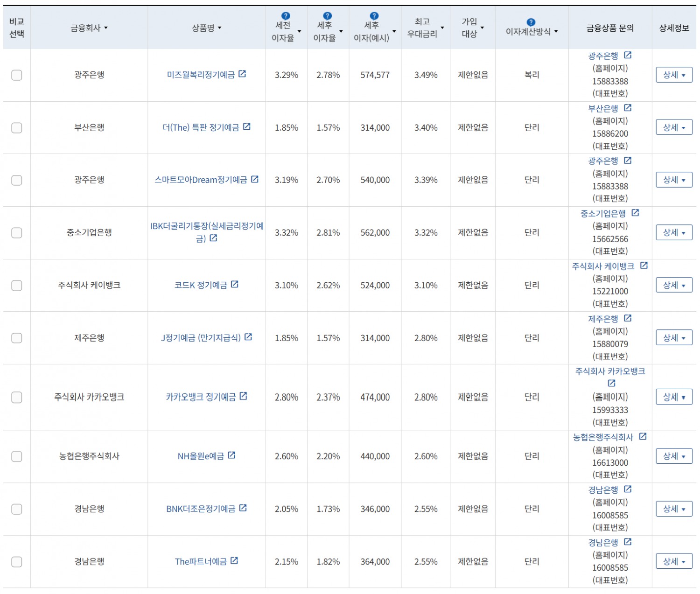Click 제주은행 homepage external icon in inquiry column
This screenshot has width=700, height=594.
(x=628, y=318)
